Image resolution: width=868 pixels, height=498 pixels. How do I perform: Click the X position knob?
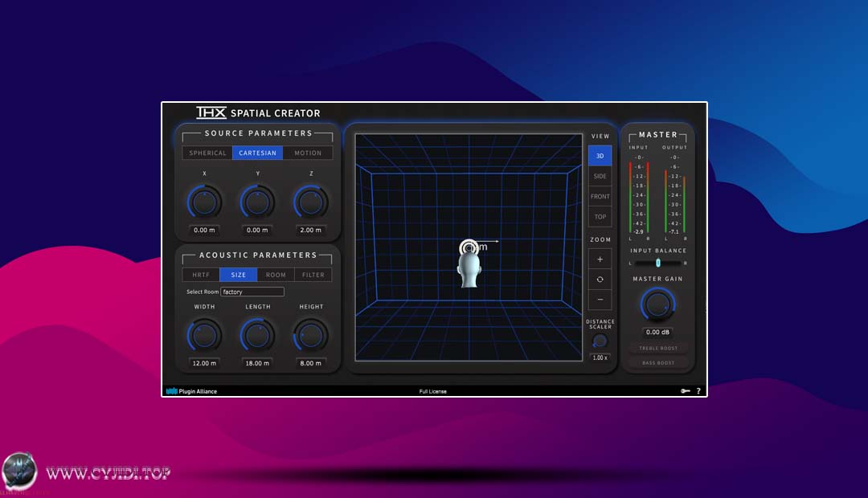click(204, 202)
